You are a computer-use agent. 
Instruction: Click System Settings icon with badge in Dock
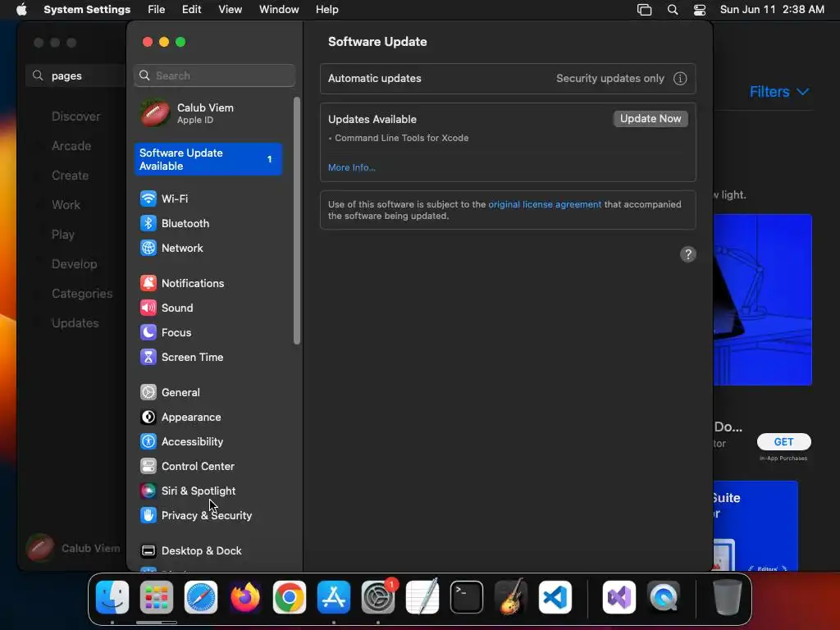(377, 597)
